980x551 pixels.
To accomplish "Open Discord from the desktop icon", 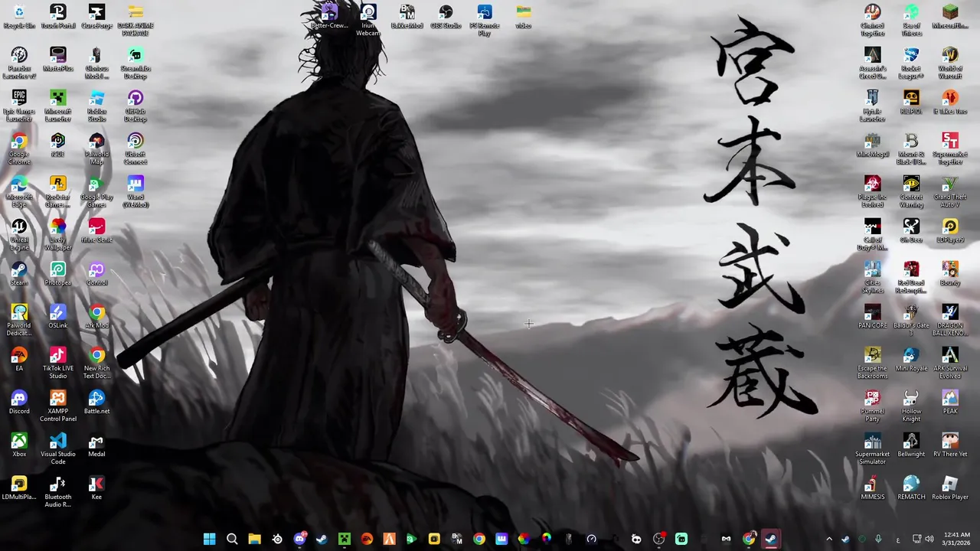I will [19, 403].
